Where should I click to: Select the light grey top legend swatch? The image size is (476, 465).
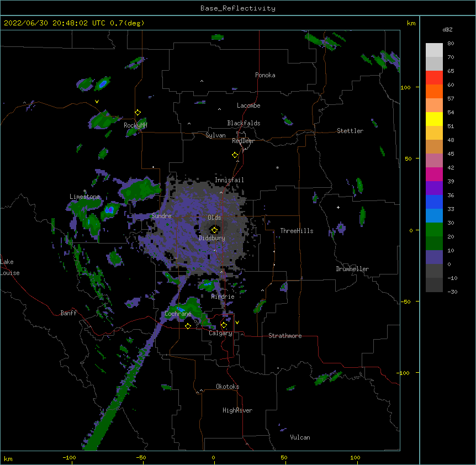434,50
